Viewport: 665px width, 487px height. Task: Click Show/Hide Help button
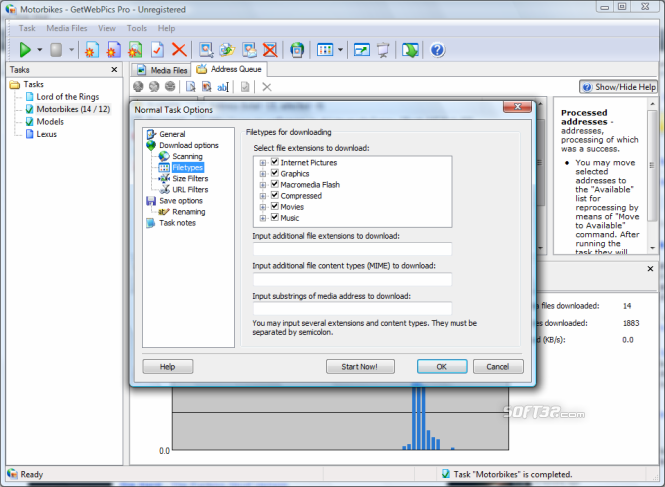tap(618, 87)
